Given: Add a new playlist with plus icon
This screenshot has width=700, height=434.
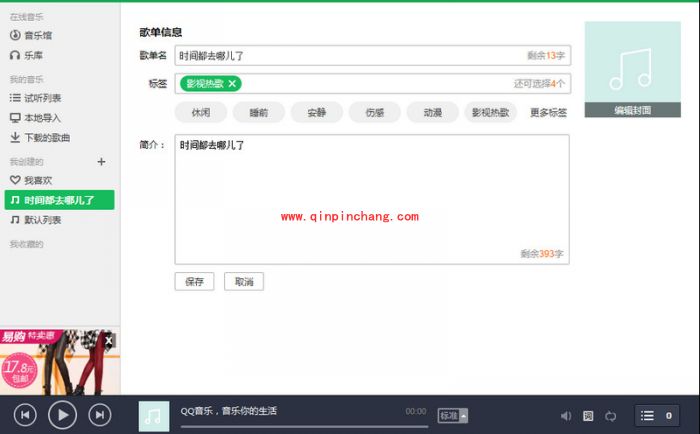Looking at the screenshot, I should point(101,162).
